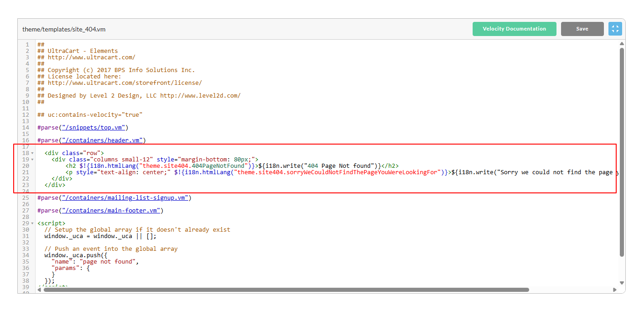Click the "params": { line
644x311 pixels.
(x=71, y=268)
